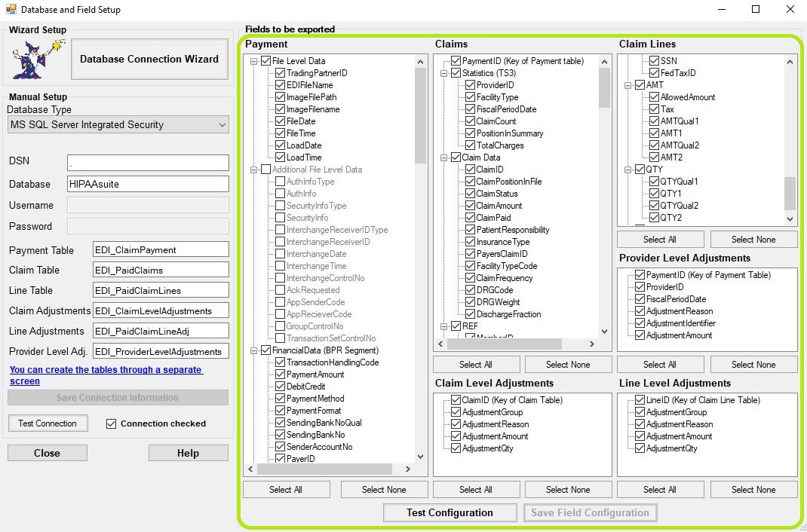Click Select None under Payment list

coord(384,489)
